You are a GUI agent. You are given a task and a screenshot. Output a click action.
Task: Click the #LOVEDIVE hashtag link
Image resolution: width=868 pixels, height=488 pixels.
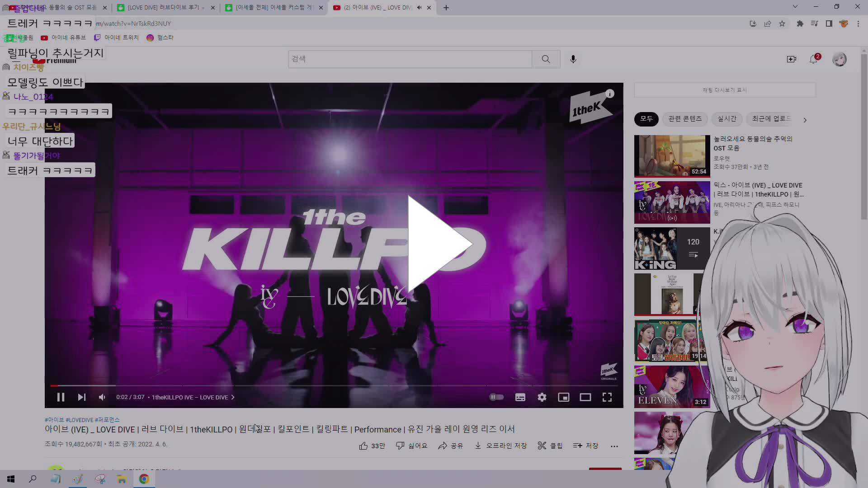(80, 419)
